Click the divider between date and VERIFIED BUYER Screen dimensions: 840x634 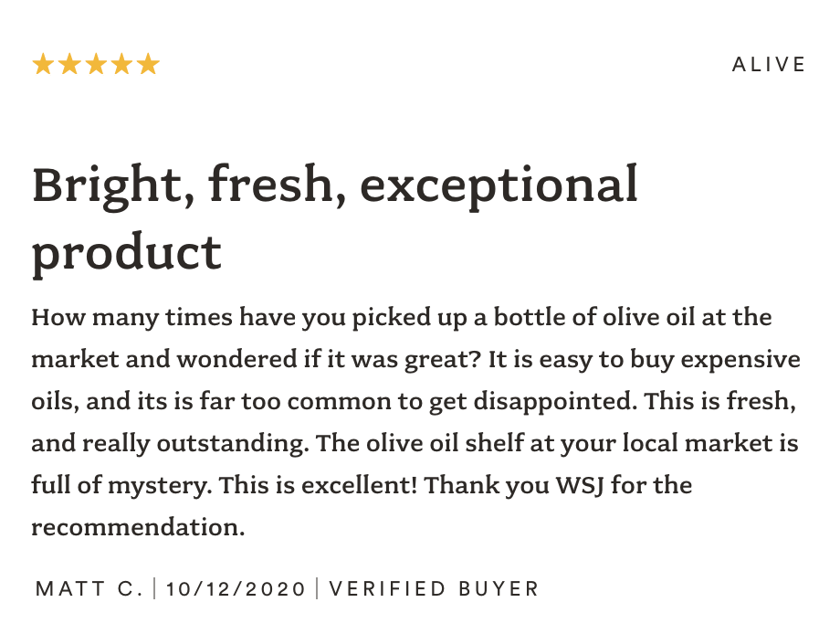pyautogui.click(x=317, y=588)
